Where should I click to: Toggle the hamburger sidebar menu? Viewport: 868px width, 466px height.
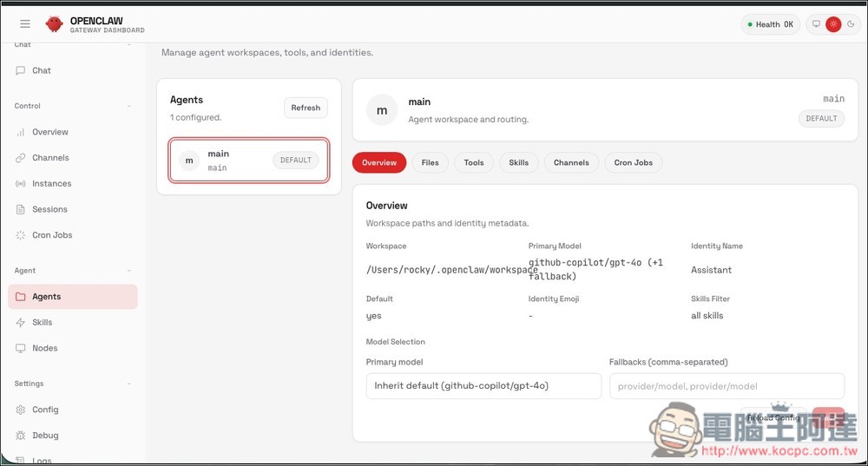pyautogui.click(x=25, y=23)
